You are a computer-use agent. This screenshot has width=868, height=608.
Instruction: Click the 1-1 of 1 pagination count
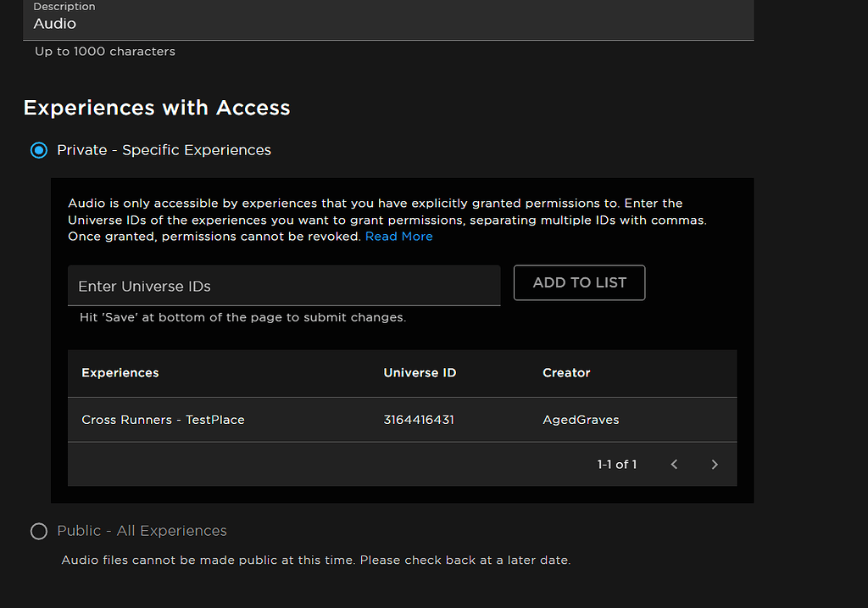click(616, 464)
